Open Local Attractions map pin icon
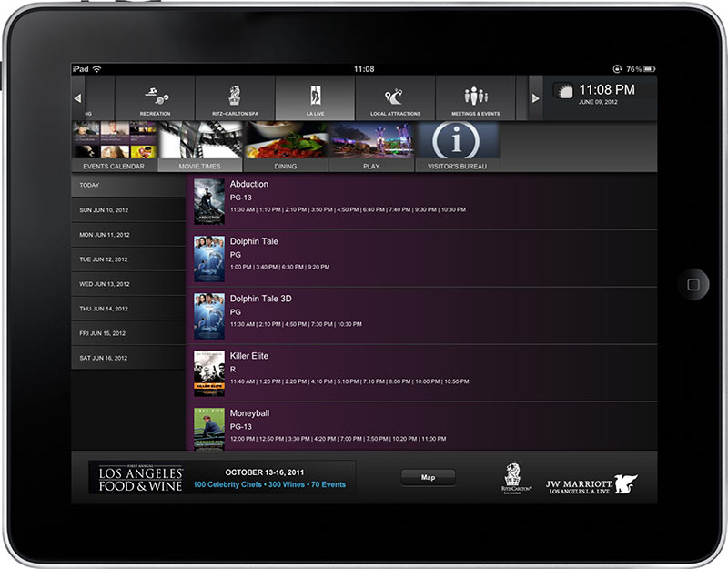Screen dimensions: 728x569 pos(395,95)
